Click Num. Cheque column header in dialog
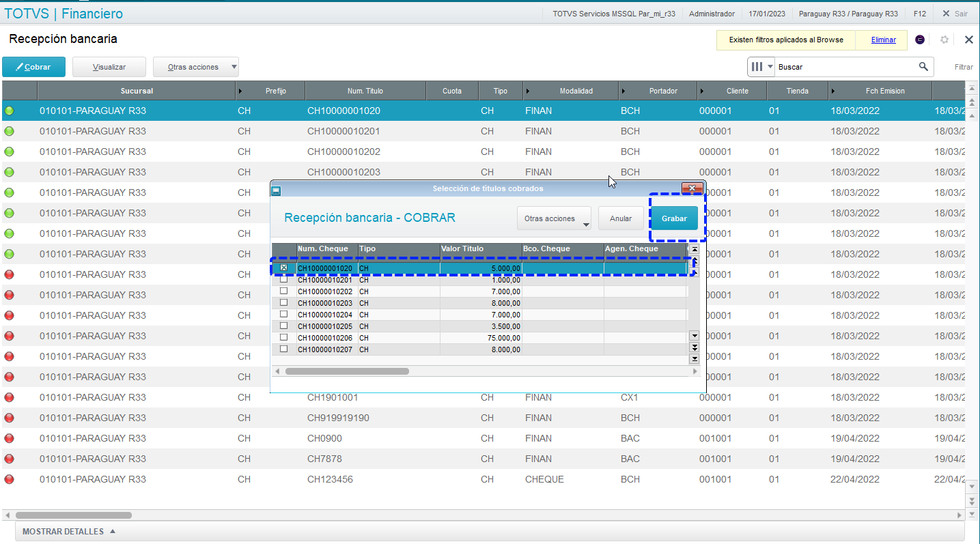The width and height of the screenshot is (980, 544). pyautogui.click(x=327, y=248)
